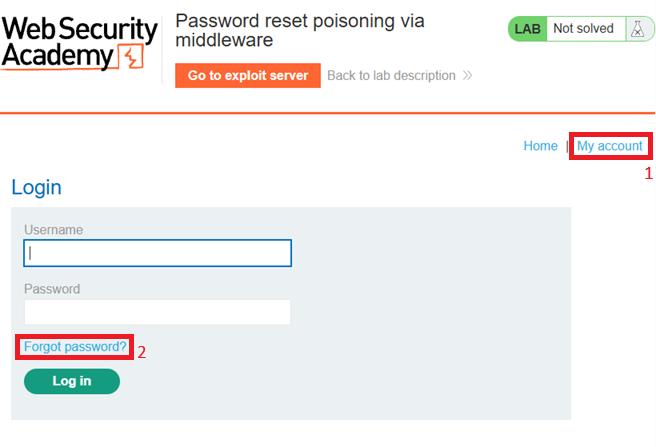The height and width of the screenshot is (447, 656).
Task: Click the red annotation number 2
Action: point(142,352)
